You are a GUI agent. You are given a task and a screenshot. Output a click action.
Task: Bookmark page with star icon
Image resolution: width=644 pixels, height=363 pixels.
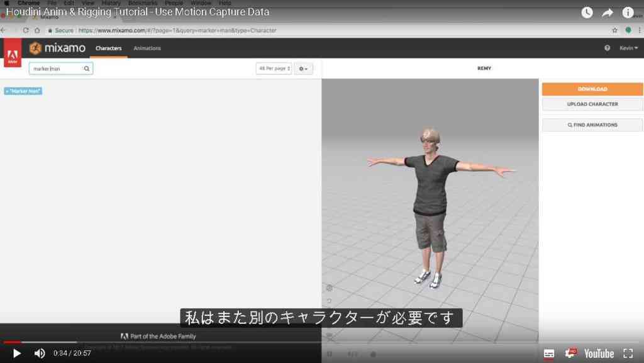point(615,30)
